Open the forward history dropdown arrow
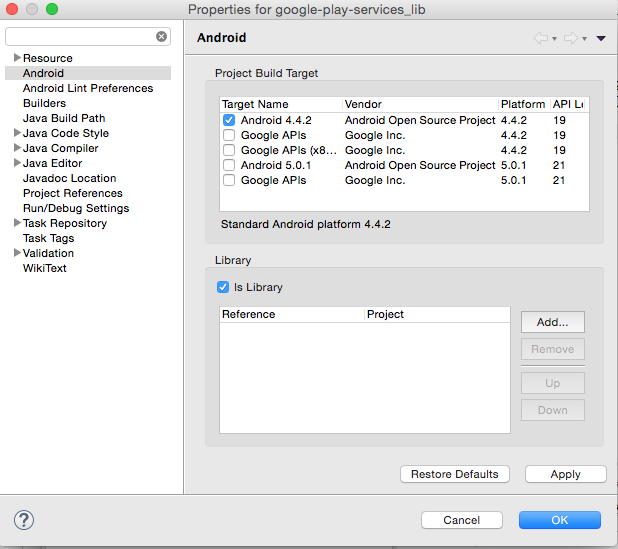 584,39
